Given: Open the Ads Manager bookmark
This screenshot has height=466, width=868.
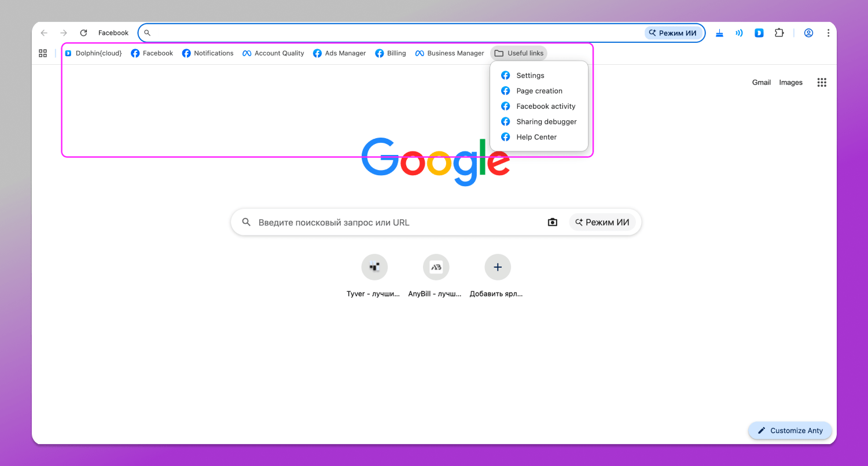Looking at the screenshot, I should click(x=340, y=53).
